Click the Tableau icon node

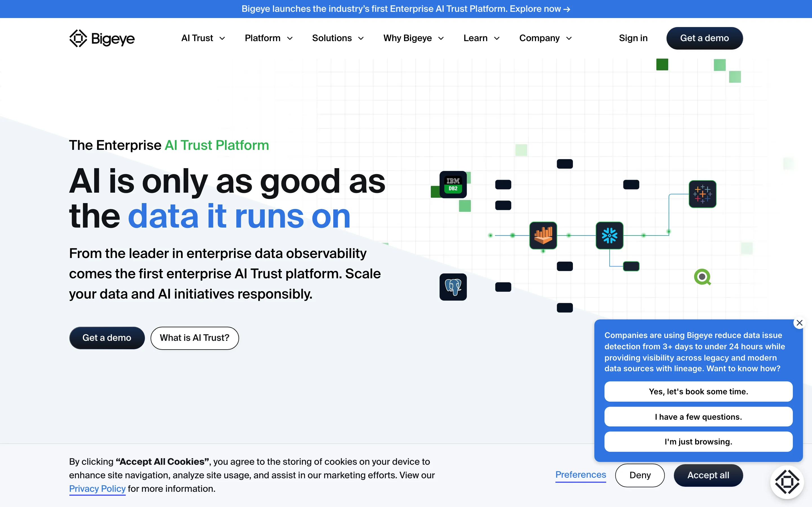click(x=702, y=194)
